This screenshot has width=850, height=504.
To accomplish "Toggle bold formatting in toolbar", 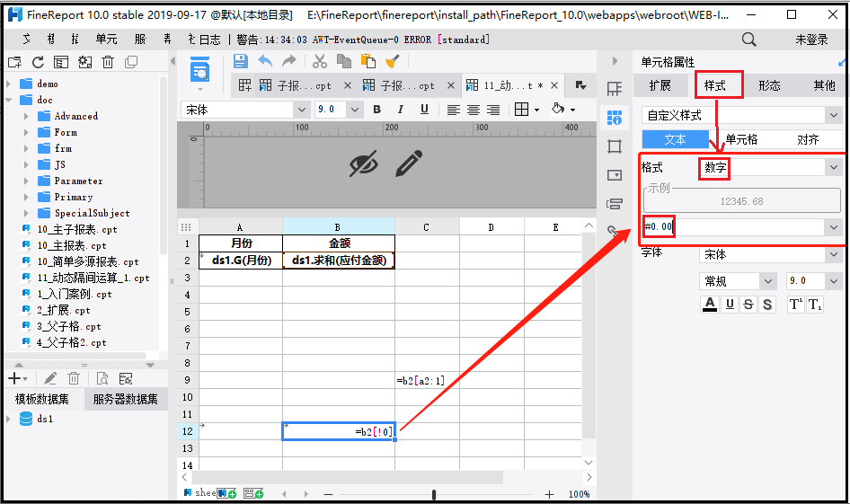I will coord(377,110).
